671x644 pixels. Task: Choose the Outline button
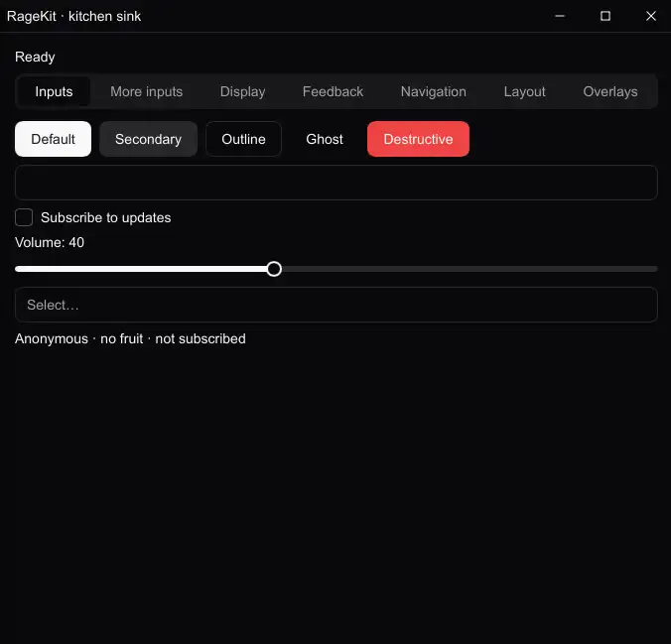[x=243, y=139]
